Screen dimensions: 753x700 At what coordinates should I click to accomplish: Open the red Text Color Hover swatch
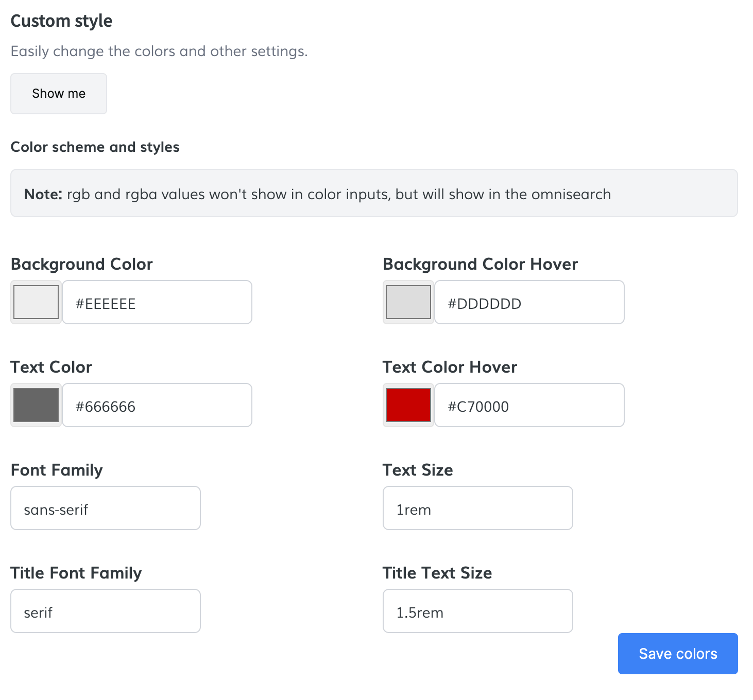click(408, 405)
